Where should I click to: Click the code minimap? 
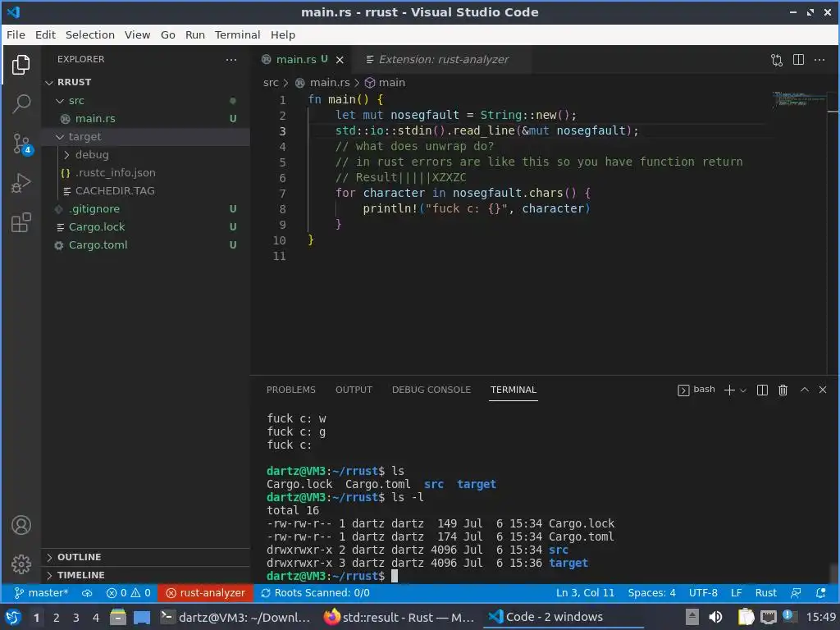[798, 99]
